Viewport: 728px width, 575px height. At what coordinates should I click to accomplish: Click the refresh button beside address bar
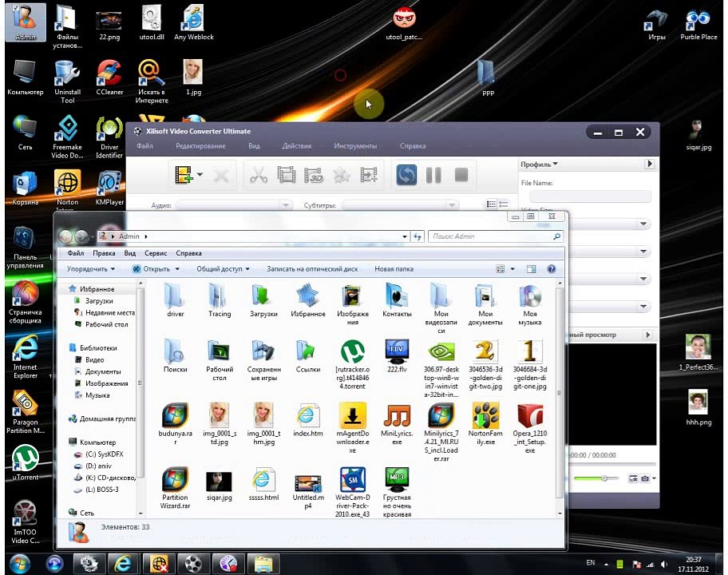417,236
